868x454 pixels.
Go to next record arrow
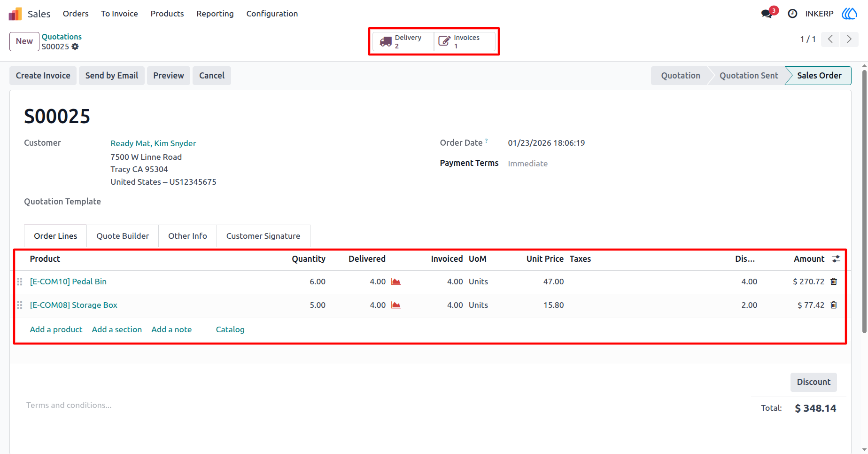[849, 39]
